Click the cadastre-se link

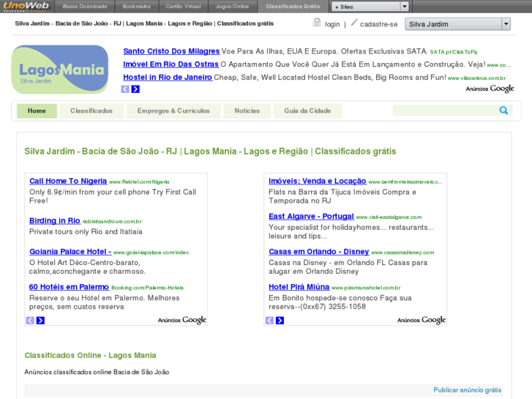pyautogui.click(x=378, y=24)
